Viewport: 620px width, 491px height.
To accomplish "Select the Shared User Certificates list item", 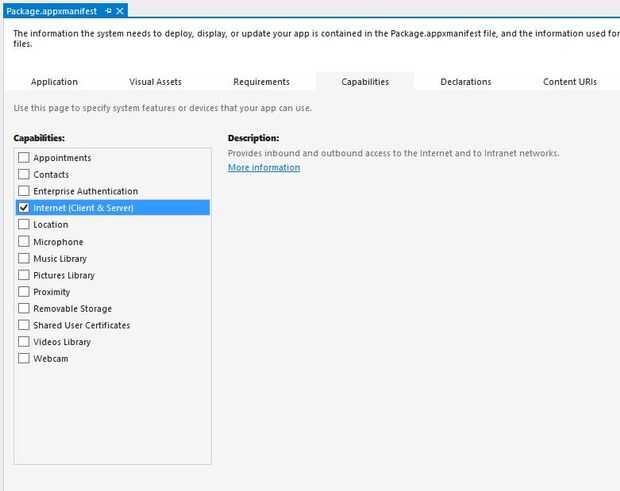I will pos(82,325).
